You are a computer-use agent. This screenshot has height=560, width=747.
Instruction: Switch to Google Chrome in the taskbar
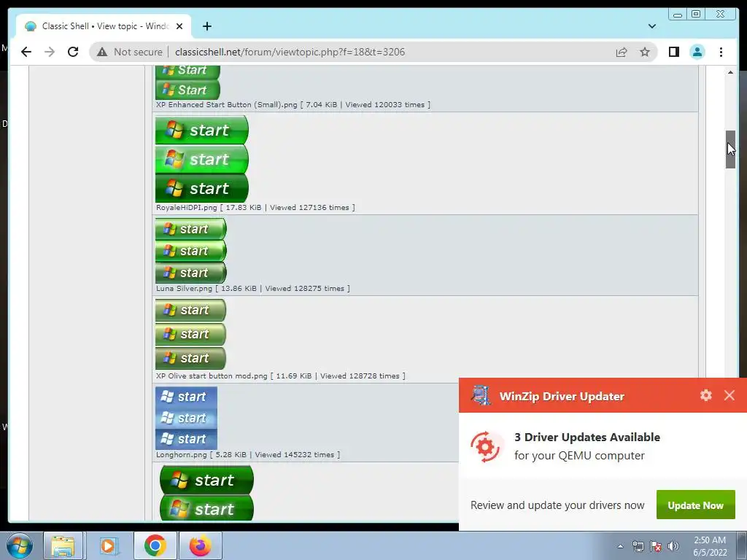tap(155, 545)
